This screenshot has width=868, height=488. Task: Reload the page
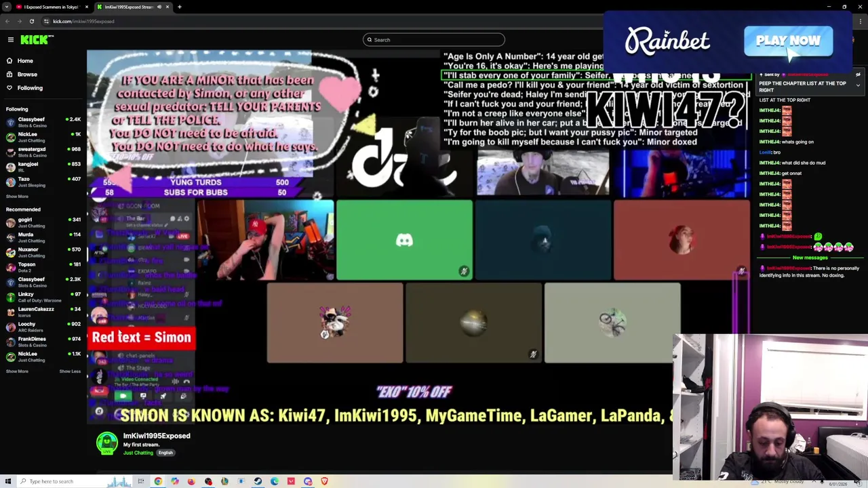[31, 21]
